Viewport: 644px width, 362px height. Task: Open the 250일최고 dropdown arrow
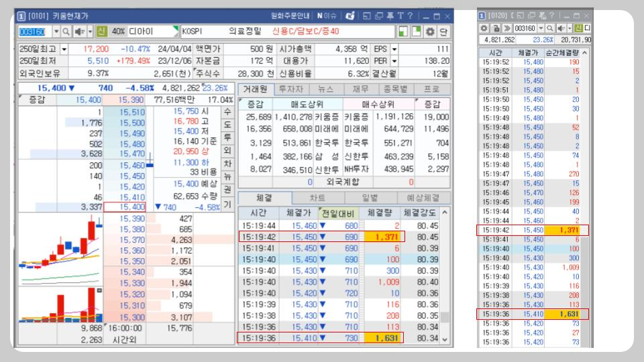coord(64,49)
